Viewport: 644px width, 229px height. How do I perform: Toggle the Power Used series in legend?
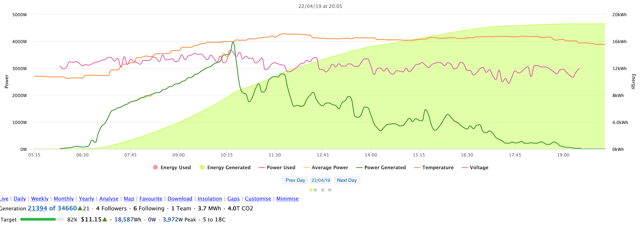point(277,168)
